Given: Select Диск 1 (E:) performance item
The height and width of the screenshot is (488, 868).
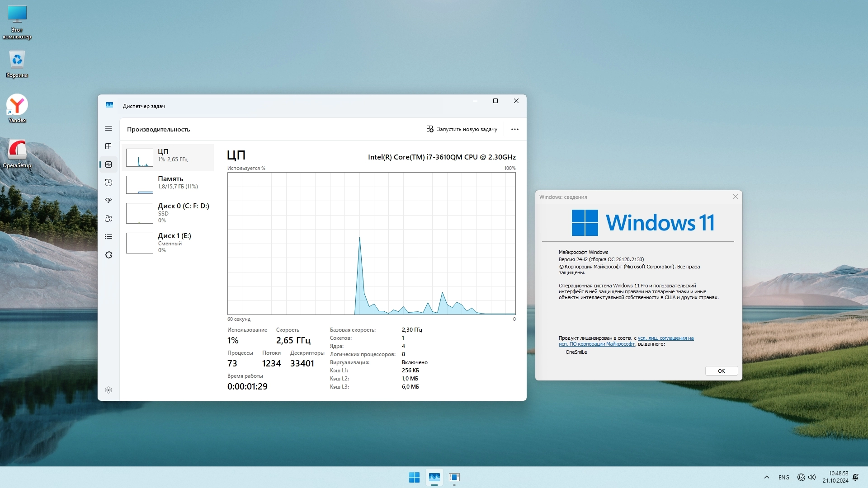Looking at the screenshot, I should [x=168, y=243].
